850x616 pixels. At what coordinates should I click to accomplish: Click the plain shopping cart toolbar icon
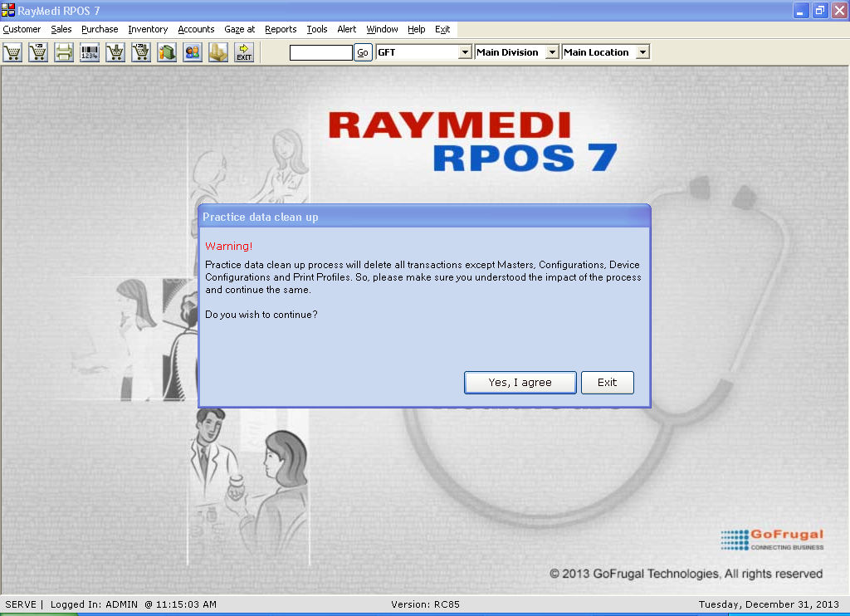tap(12, 52)
